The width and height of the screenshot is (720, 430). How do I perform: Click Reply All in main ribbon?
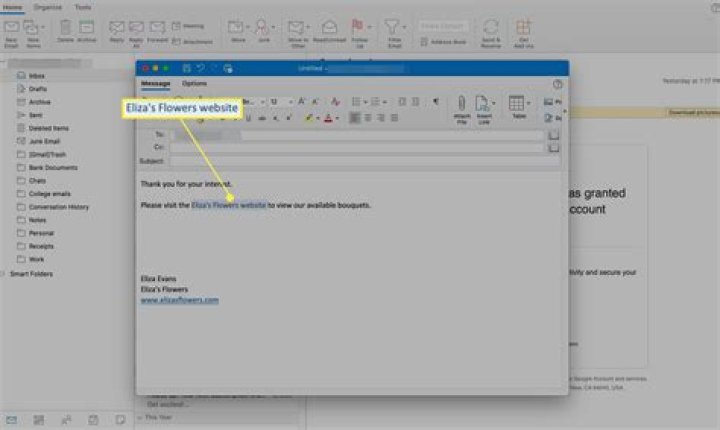136,33
